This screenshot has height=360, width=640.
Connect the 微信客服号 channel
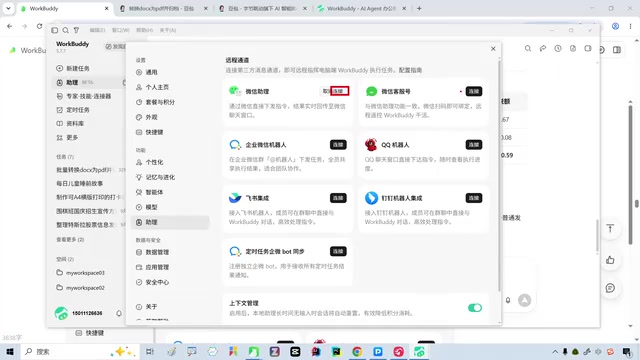tap(473, 91)
